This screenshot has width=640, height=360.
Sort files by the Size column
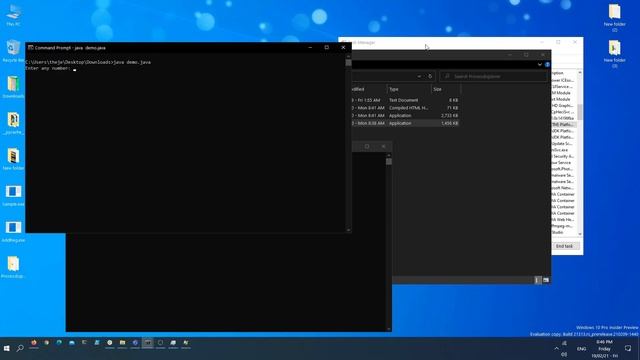point(446,89)
